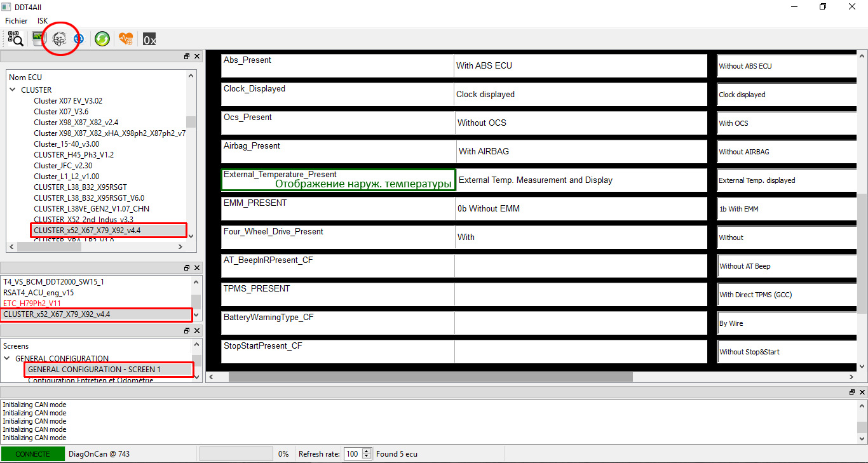The height and width of the screenshot is (463, 868).
Task: Open the 1b With EMM combo box
Action: tap(787, 209)
